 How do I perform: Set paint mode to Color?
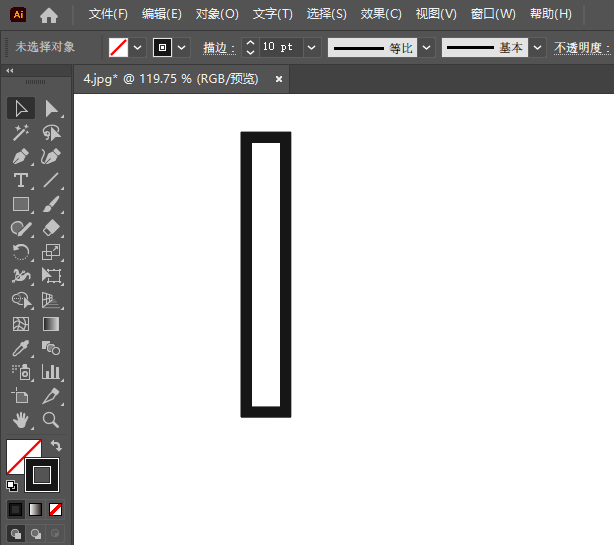tap(16, 510)
